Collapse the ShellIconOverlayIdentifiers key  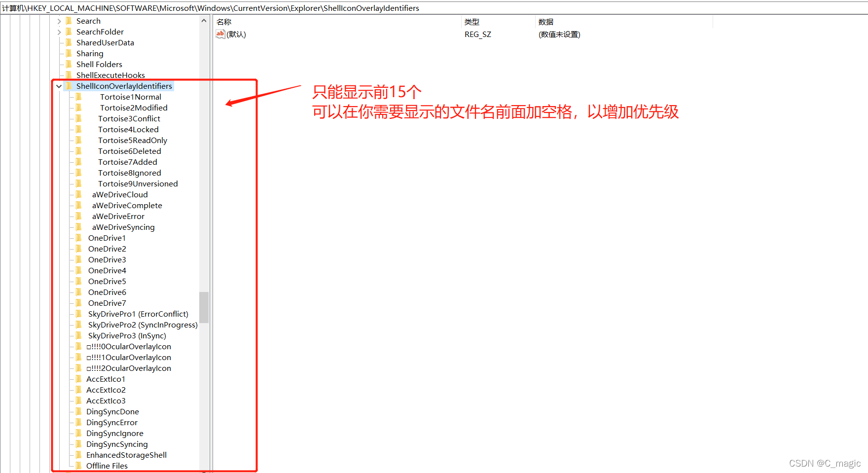coord(59,86)
